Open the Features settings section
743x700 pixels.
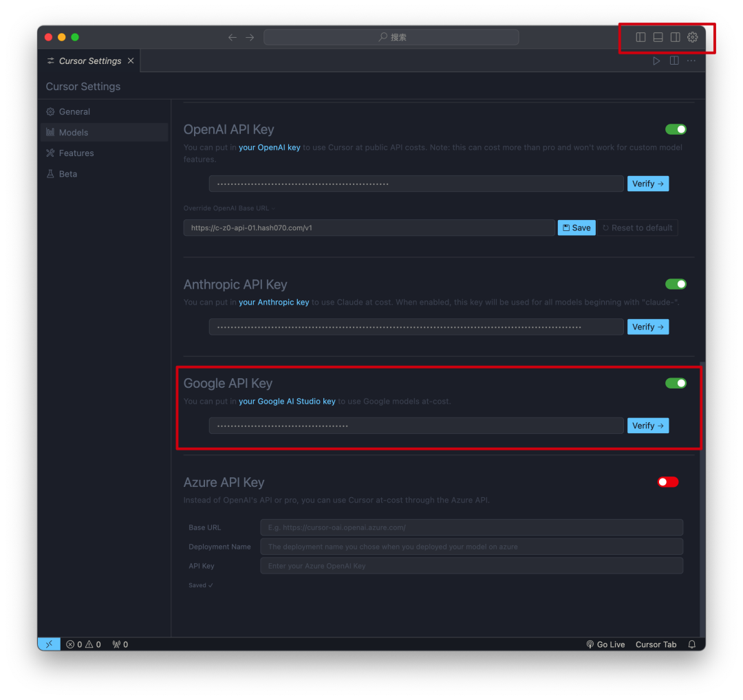click(76, 153)
